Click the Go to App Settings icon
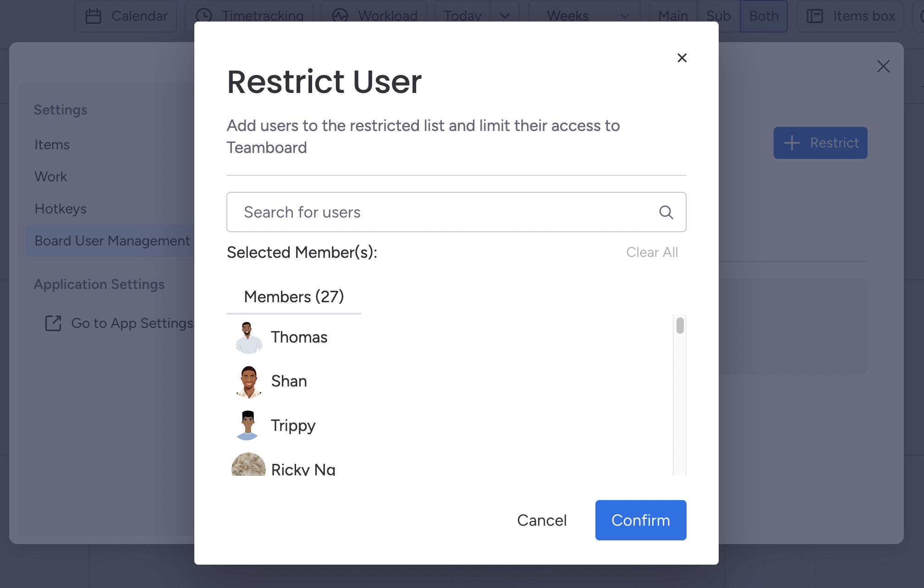This screenshot has height=588, width=924. point(53,323)
